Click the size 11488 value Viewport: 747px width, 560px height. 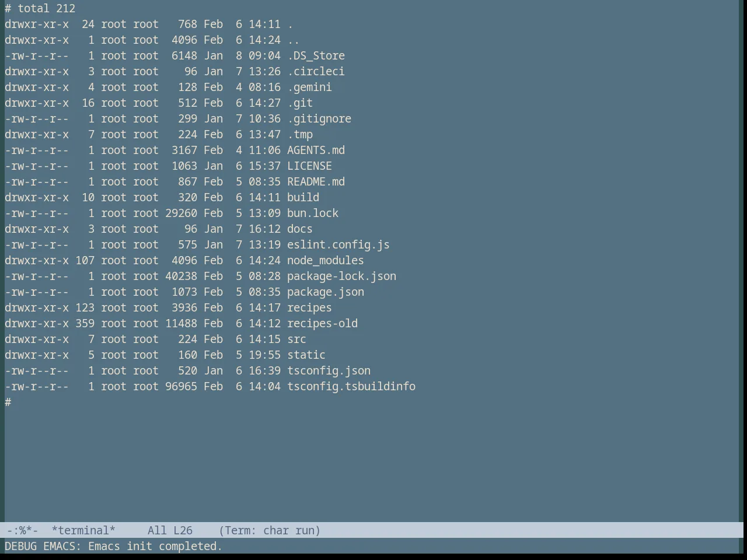point(181,324)
